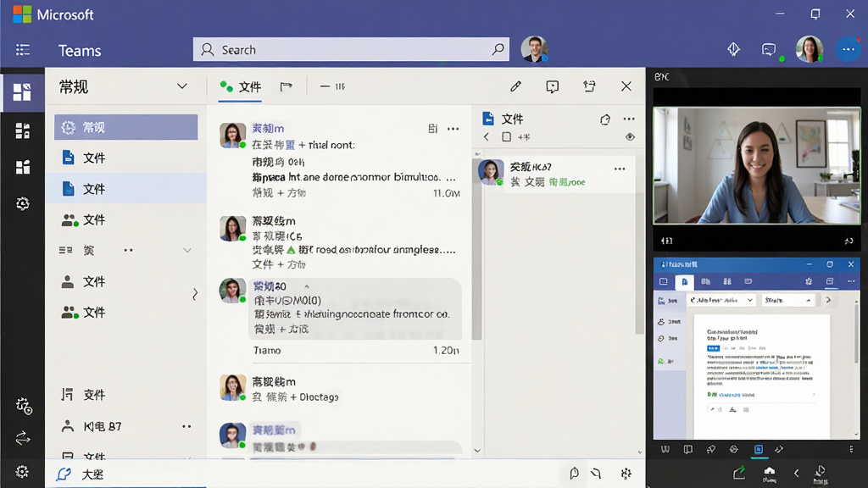Click the open book icon in the dark toolbar

click(x=688, y=449)
